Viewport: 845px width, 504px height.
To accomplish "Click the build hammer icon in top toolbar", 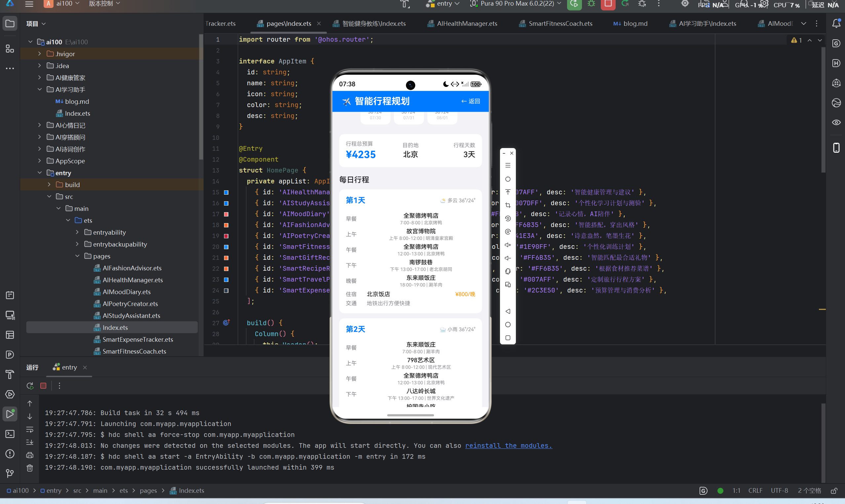I will 405,4.
